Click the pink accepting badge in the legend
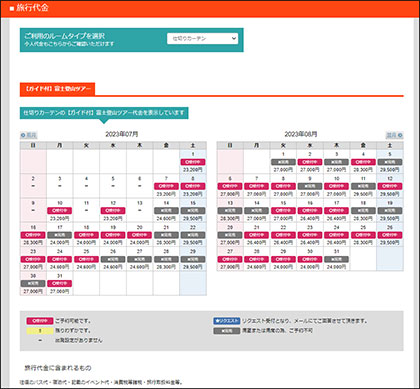This screenshot has height=389, width=420. (40, 321)
